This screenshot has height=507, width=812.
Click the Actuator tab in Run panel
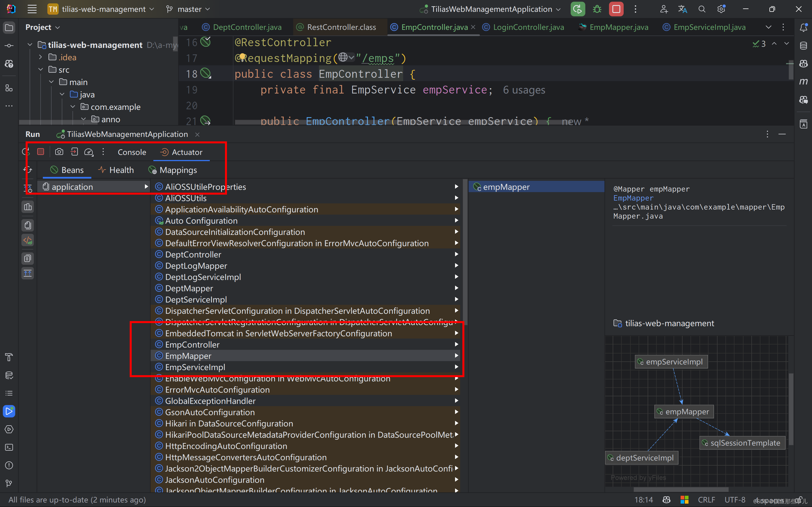click(186, 152)
